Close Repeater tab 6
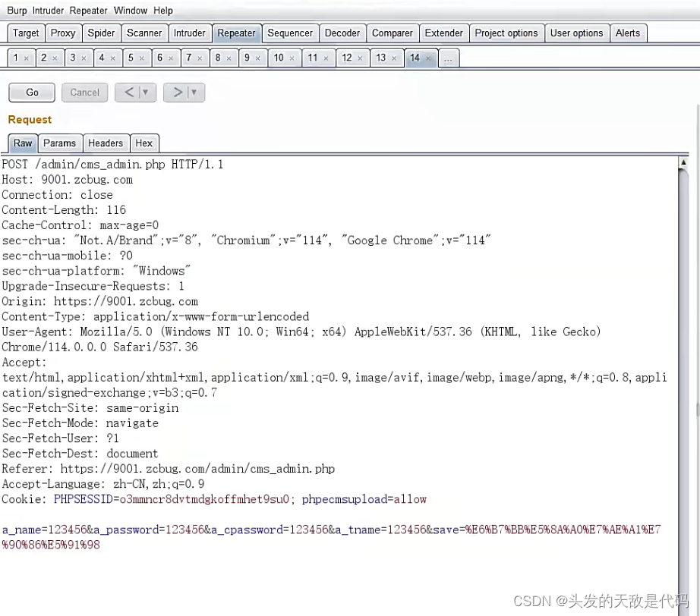This screenshot has height=616, width=700. coord(171,58)
